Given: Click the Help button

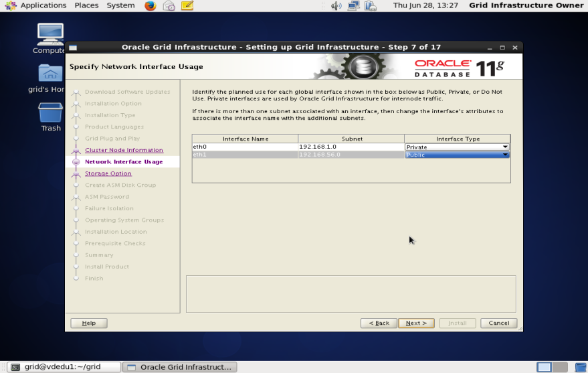Looking at the screenshot, I should (x=89, y=323).
